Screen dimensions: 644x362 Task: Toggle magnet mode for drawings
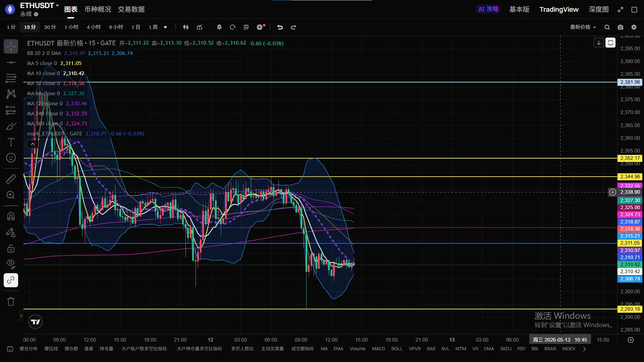[11, 216]
